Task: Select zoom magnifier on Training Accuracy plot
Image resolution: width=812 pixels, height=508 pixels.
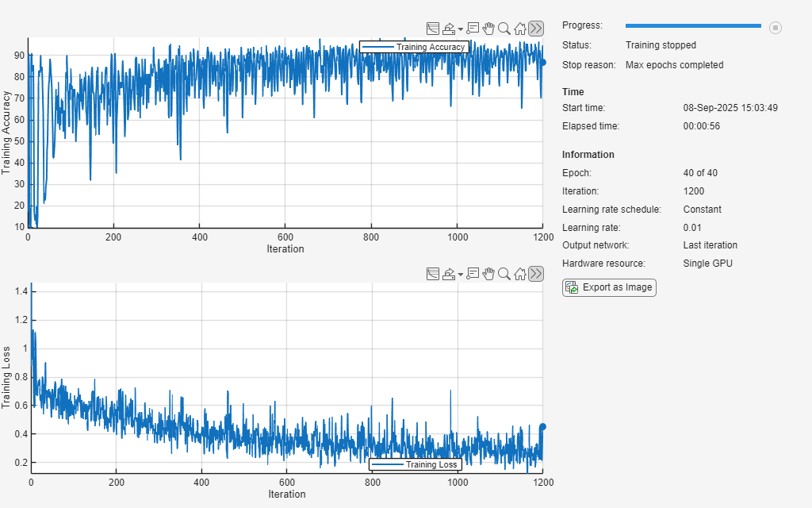Action: [x=504, y=29]
